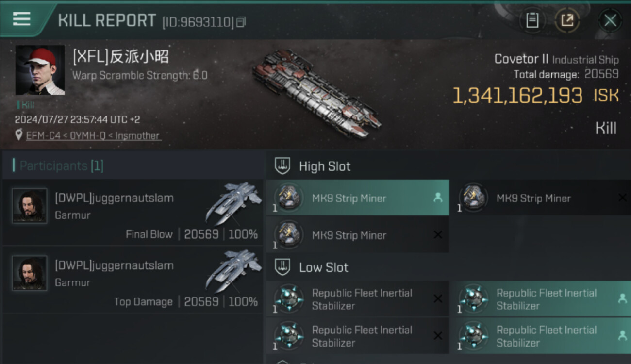View Top Damage attacker portrait
Viewport: 631px width, 364px height.
(30, 273)
